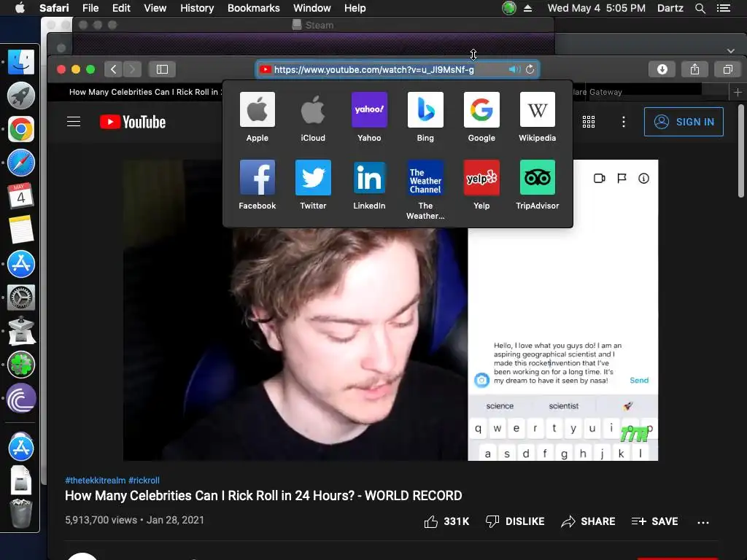Open the Google favorite shortcut

tap(481, 117)
